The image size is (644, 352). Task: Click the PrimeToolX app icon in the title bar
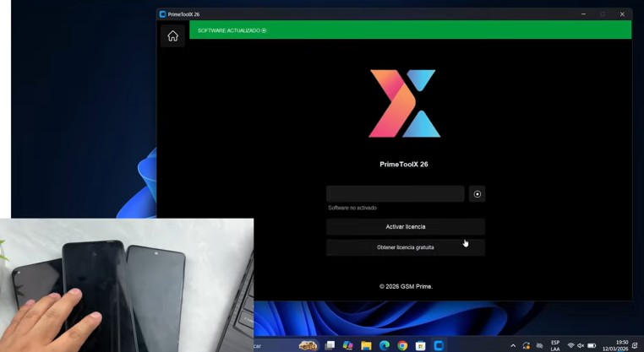(162, 14)
